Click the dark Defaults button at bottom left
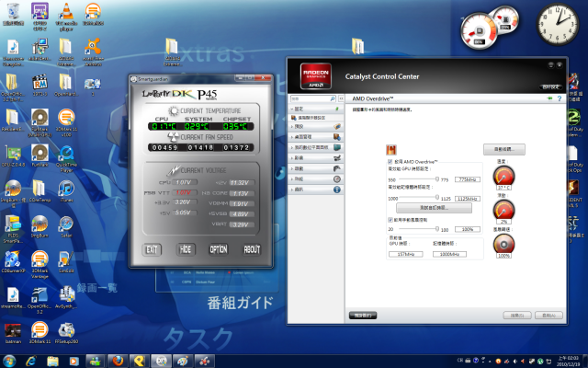This screenshot has width=588, height=368. coord(363,316)
